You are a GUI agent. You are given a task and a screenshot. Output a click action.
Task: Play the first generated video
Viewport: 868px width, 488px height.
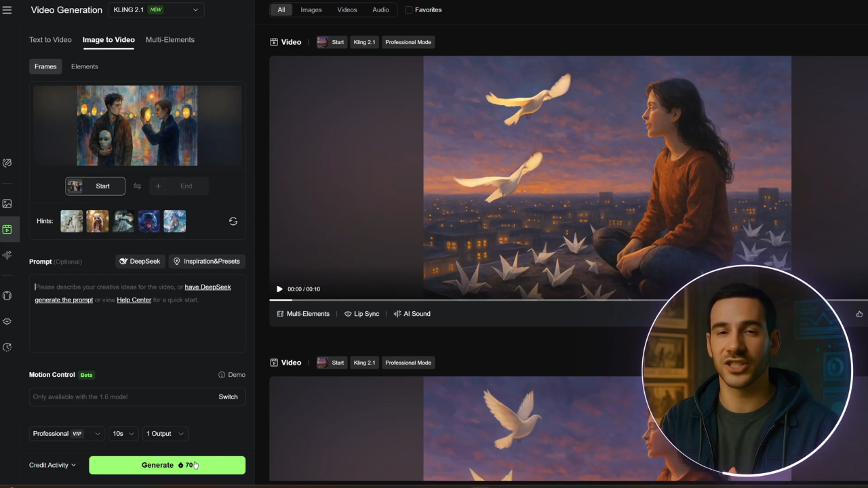tap(279, 289)
